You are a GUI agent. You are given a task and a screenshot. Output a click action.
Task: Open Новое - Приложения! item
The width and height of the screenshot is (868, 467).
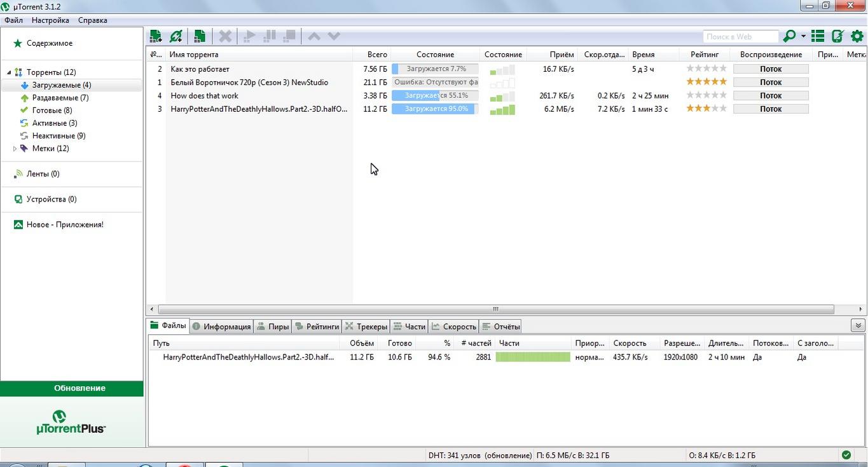tap(64, 224)
